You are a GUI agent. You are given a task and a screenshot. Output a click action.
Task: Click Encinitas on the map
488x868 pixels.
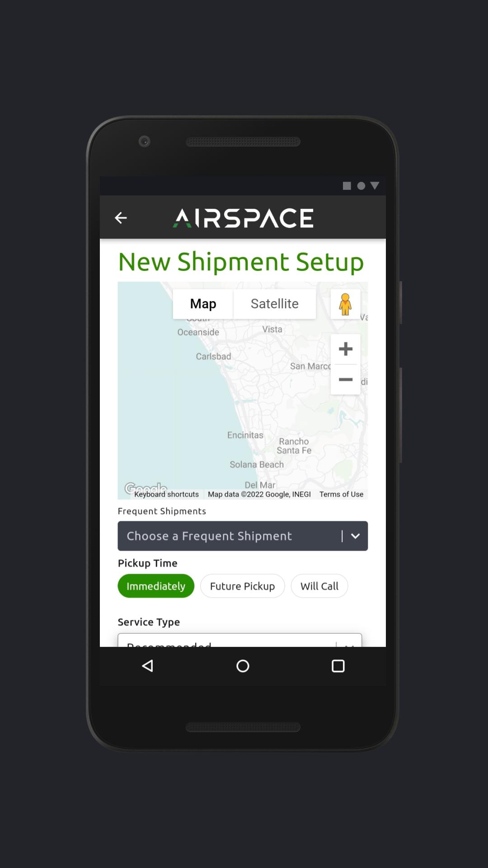coord(245,435)
